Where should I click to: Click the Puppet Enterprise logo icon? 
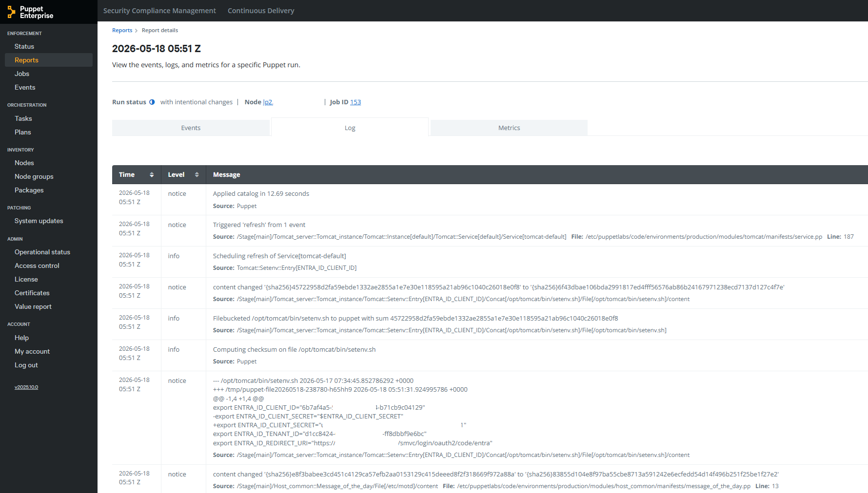click(11, 12)
